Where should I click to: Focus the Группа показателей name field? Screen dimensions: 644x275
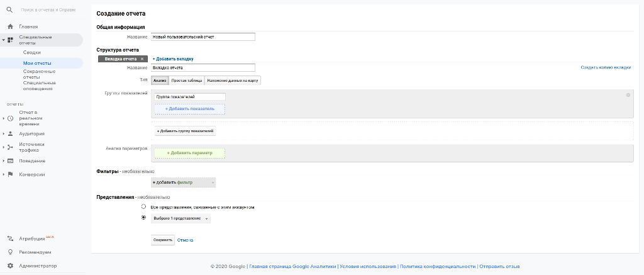tap(190, 97)
